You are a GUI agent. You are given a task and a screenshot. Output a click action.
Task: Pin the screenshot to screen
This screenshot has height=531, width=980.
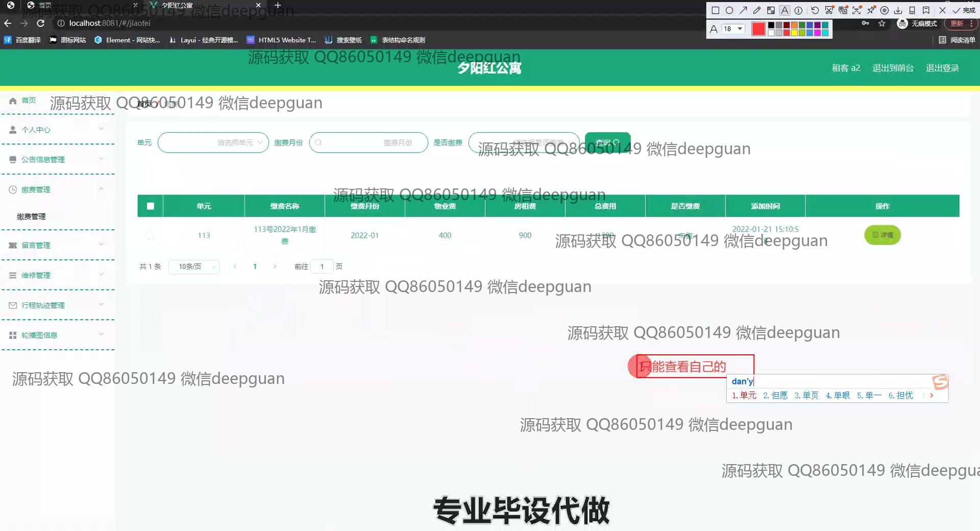[x=871, y=10]
